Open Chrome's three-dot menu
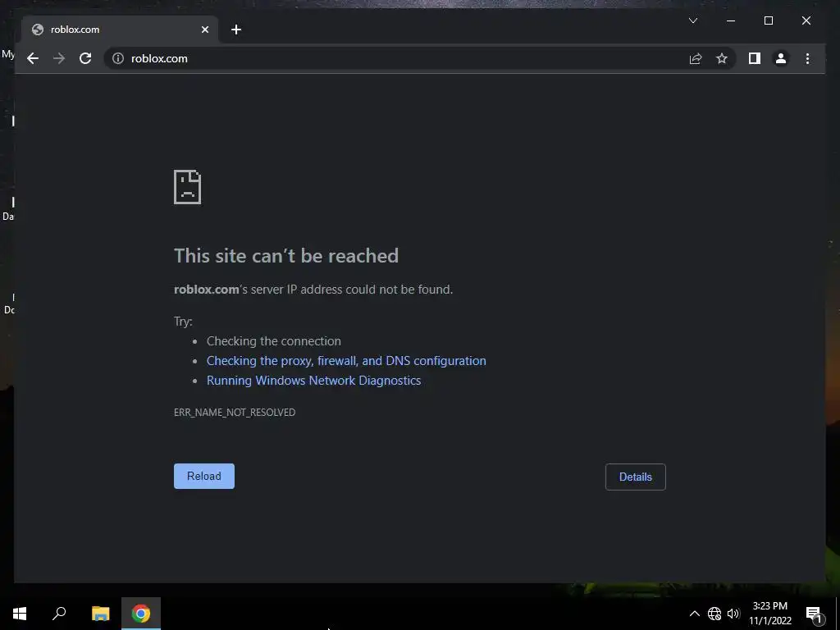Screen dimensions: 840x630 point(807,58)
